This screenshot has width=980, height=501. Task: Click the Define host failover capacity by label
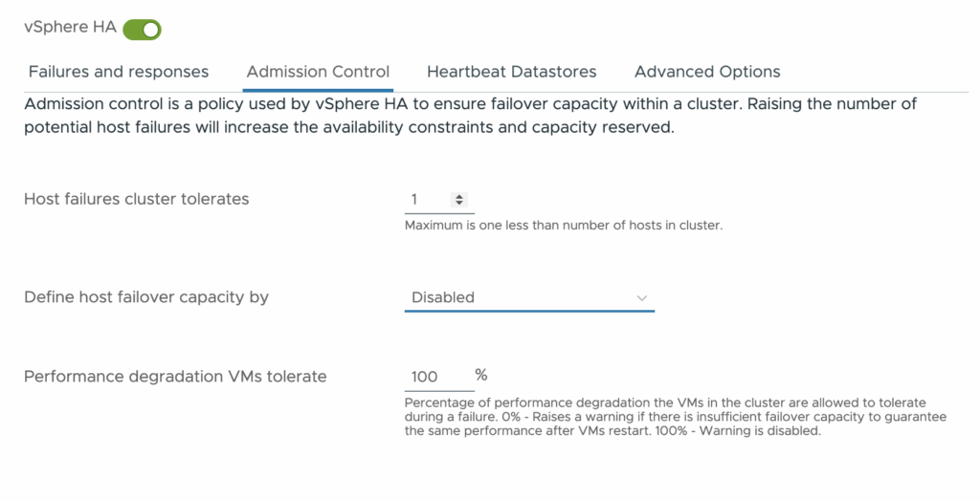146,297
